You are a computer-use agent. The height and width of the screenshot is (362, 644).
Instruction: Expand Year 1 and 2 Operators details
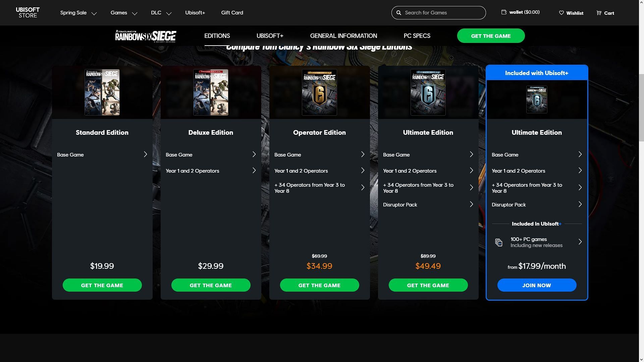(x=254, y=170)
